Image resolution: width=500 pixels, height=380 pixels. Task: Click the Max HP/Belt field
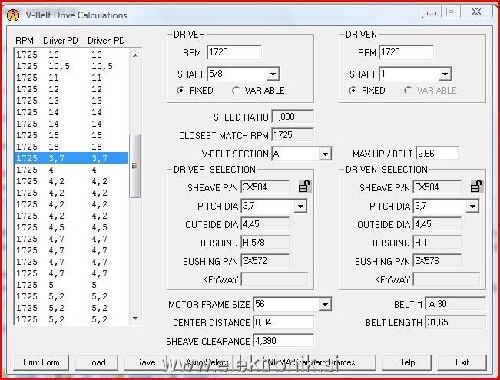(437, 153)
